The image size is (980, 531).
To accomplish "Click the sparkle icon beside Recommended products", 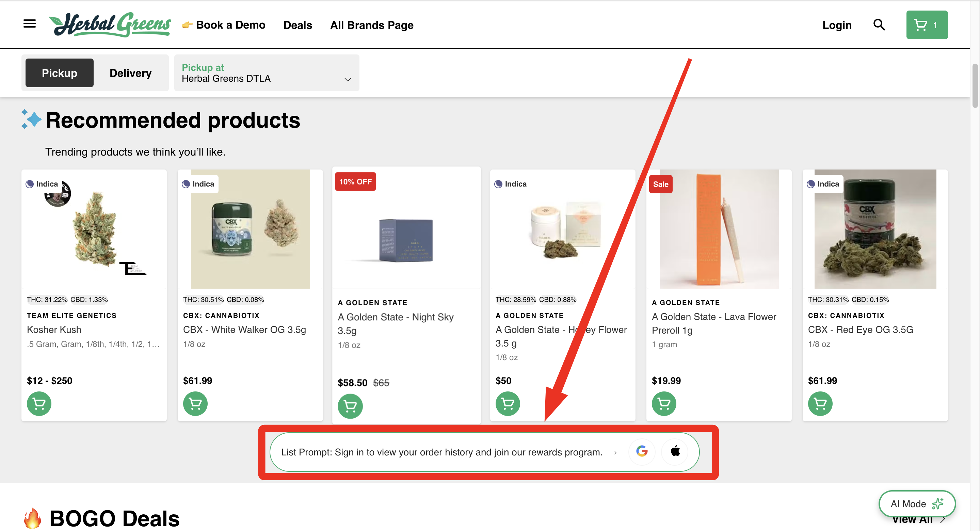I will [31, 119].
